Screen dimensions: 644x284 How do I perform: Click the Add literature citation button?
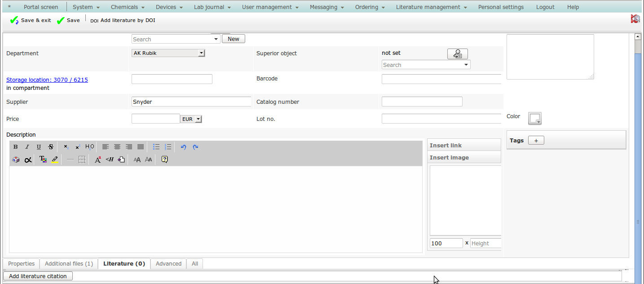click(x=38, y=276)
